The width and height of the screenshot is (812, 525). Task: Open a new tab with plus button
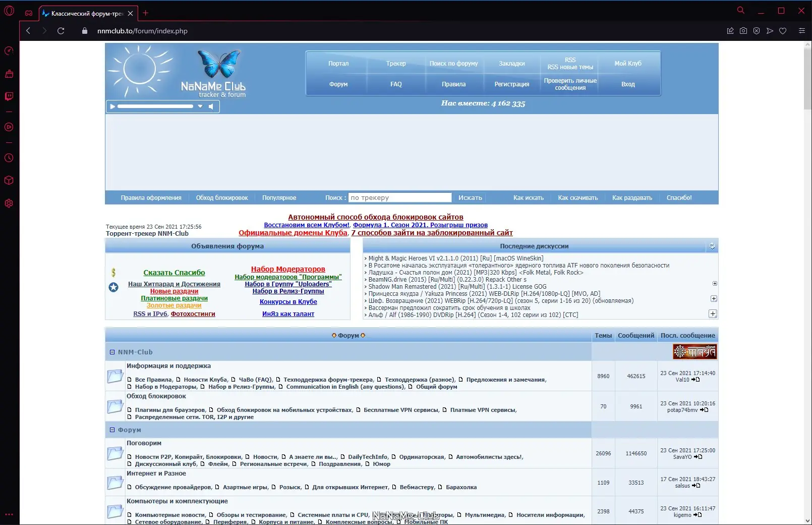coord(146,13)
